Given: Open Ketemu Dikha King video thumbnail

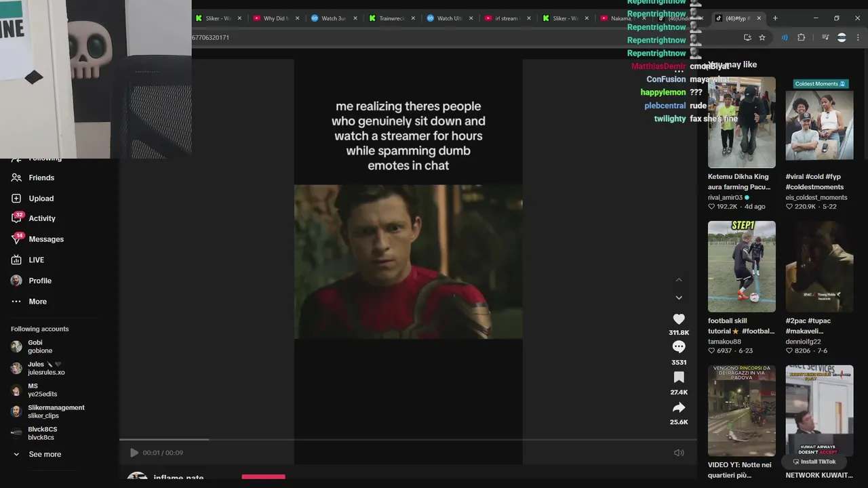Looking at the screenshot, I should [x=742, y=122].
